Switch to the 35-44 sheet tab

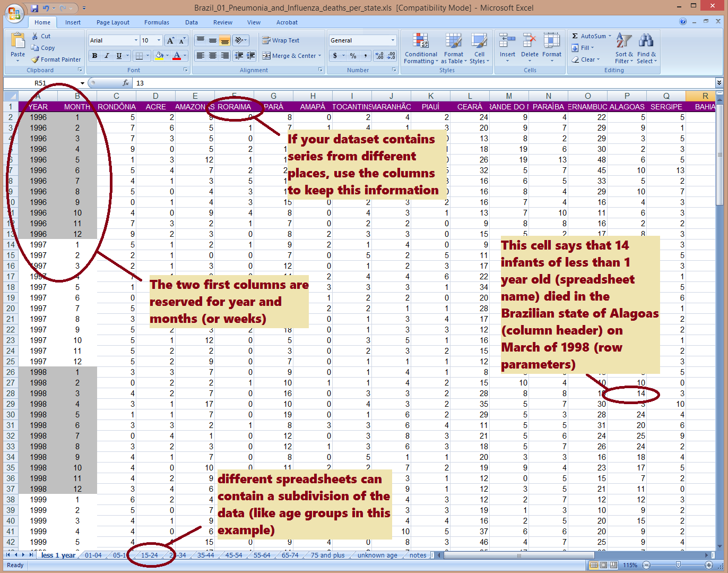[206, 555]
